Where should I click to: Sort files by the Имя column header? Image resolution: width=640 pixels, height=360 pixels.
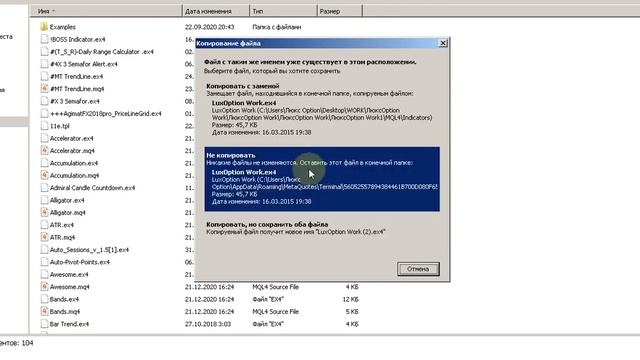click(106, 11)
